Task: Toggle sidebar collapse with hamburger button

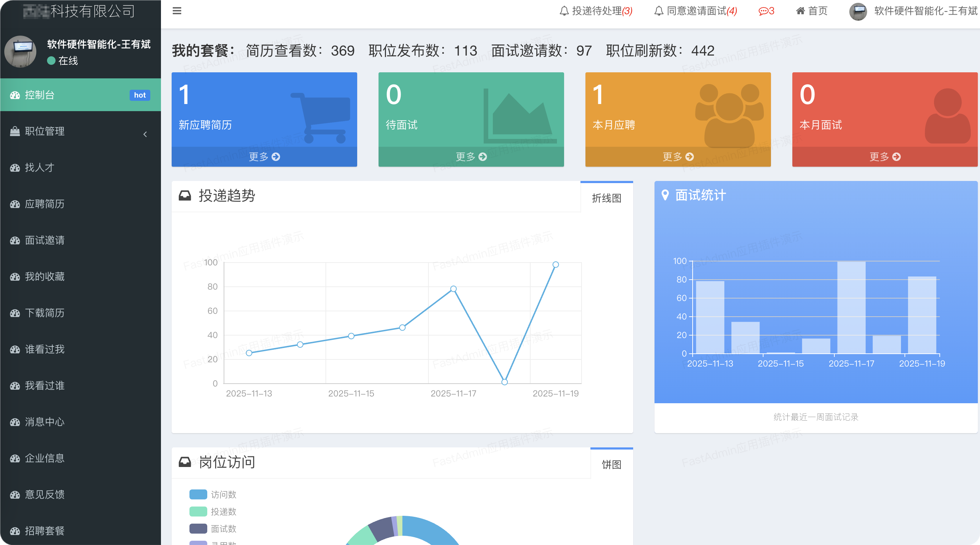Action: 177,11
